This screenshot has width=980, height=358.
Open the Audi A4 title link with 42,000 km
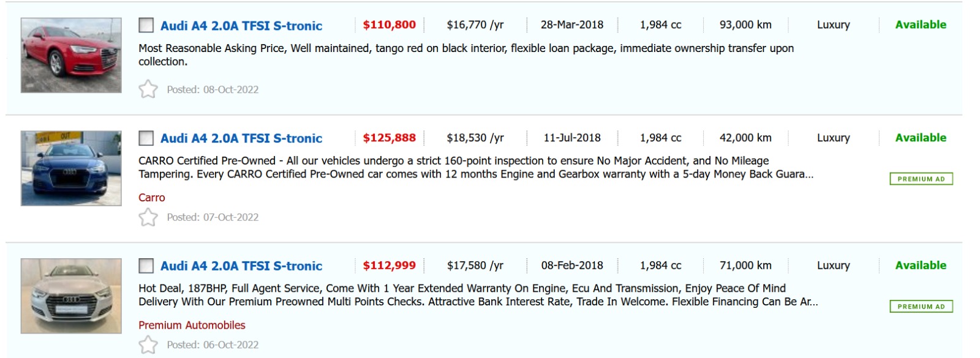point(241,138)
